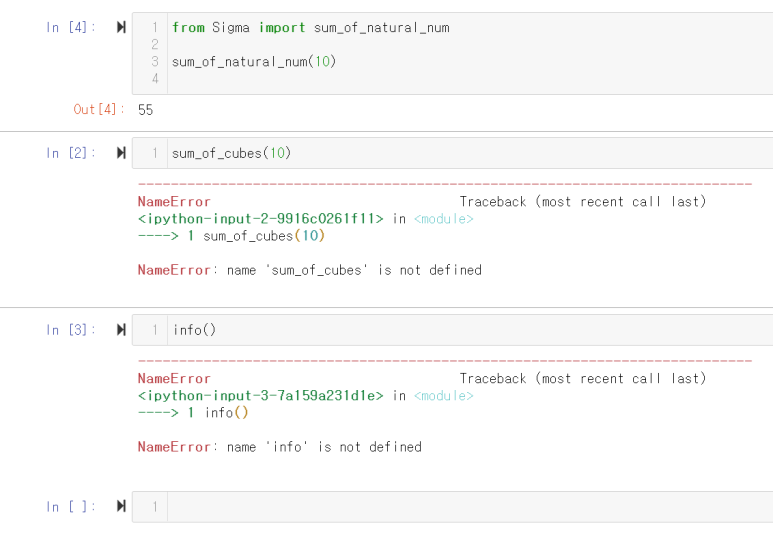Click error message "name 'sum_of_cubes' is not defined"
Screen dimensions: 773x543
click(x=354, y=270)
